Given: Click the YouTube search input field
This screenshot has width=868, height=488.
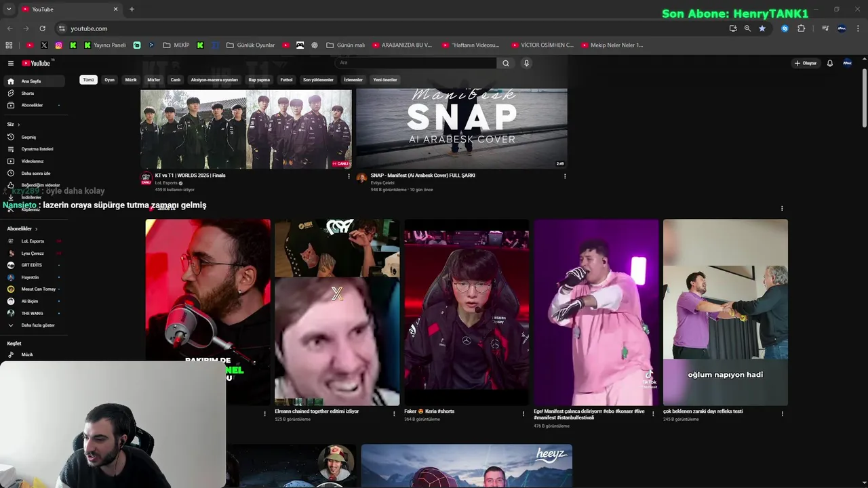Looking at the screenshot, I should tap(416, 63).
